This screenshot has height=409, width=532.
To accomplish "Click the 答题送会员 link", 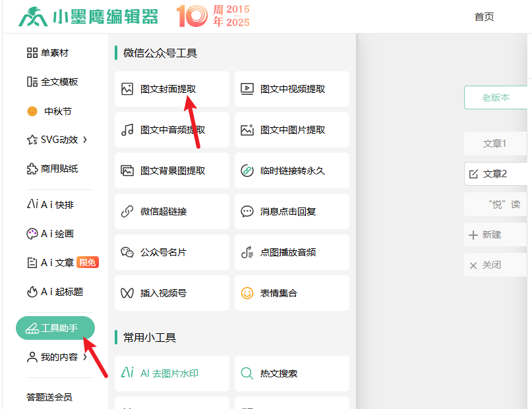I will (49, 397).
